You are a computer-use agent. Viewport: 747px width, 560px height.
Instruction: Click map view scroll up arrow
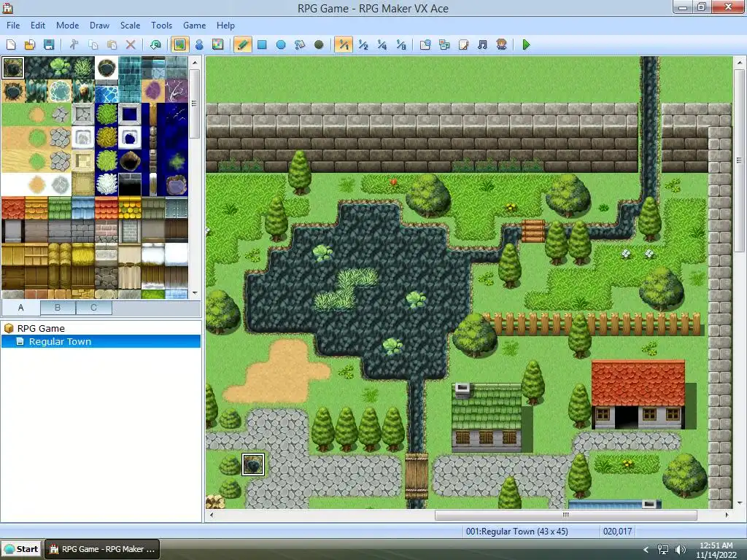[739, 63]
